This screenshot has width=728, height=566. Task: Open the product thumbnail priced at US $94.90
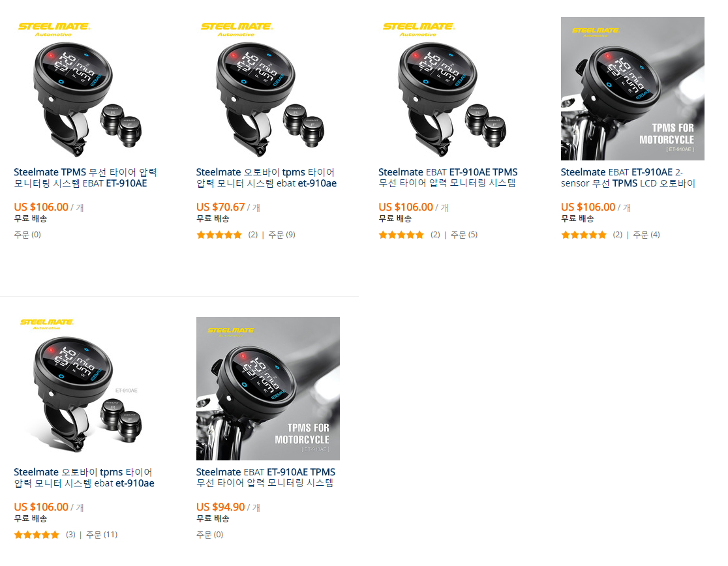[x=267, y=389]
